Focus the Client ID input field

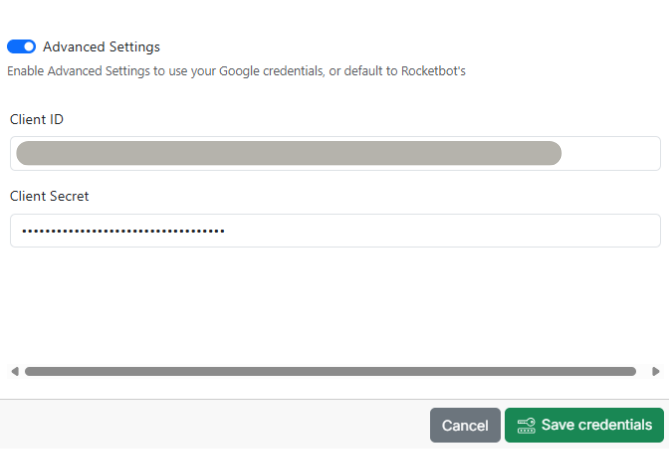click(x=335, y=153)
